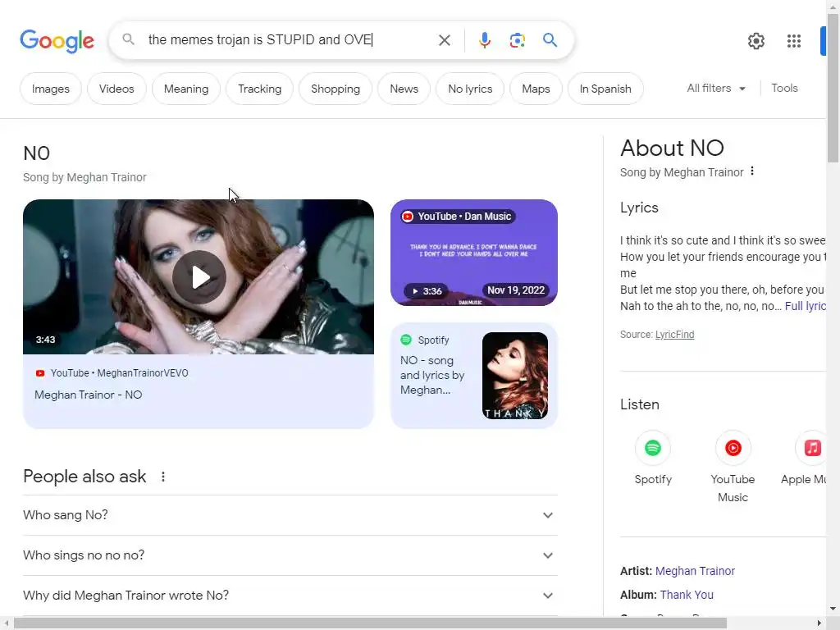Screen dimensions: 840x630
Task: Play the Meghan Trainor NO video
Action: point(199,277)
